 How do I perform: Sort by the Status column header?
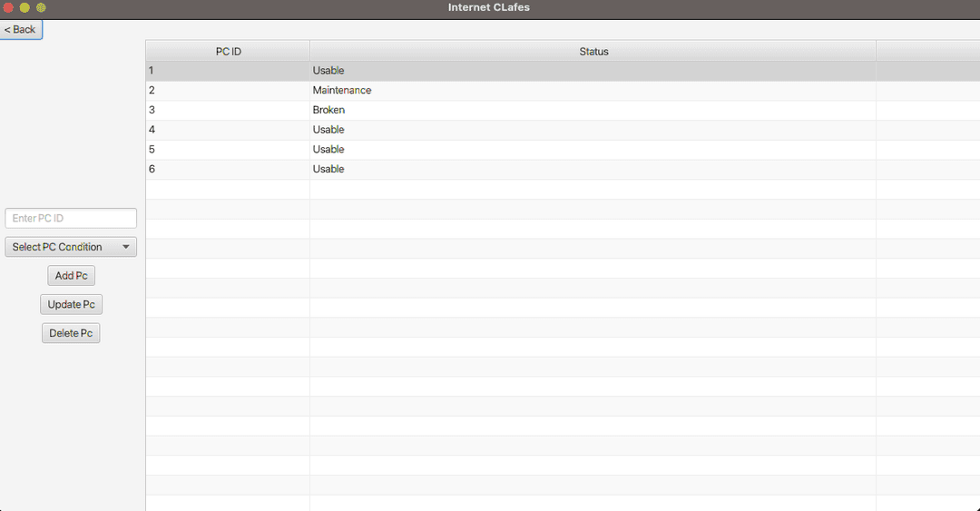593,52
